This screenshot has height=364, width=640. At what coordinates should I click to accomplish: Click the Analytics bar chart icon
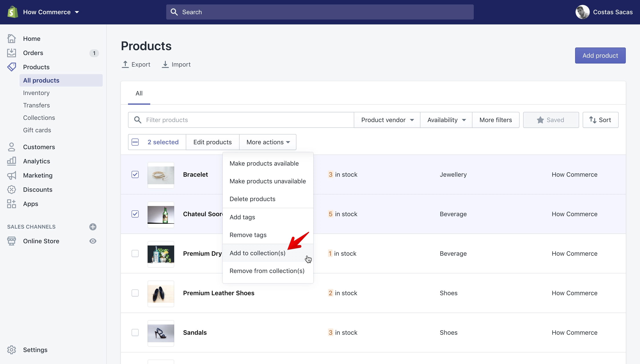click(12, 161)
